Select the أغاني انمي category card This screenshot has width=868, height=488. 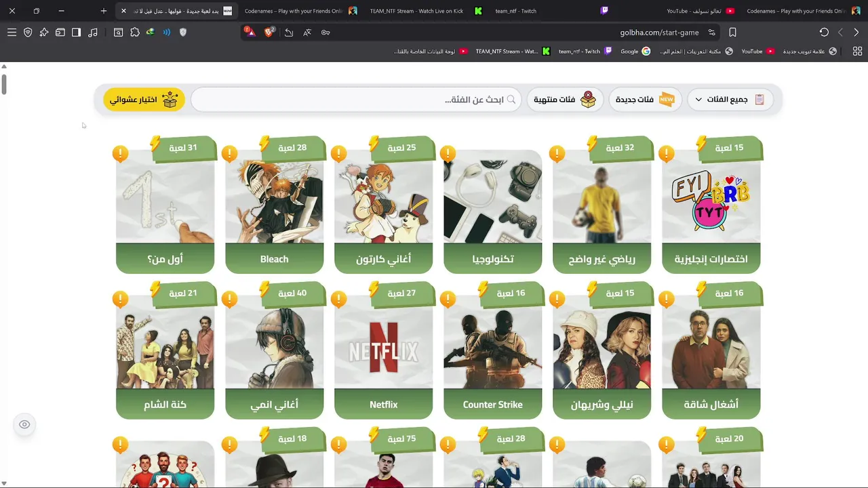(274, 356)
